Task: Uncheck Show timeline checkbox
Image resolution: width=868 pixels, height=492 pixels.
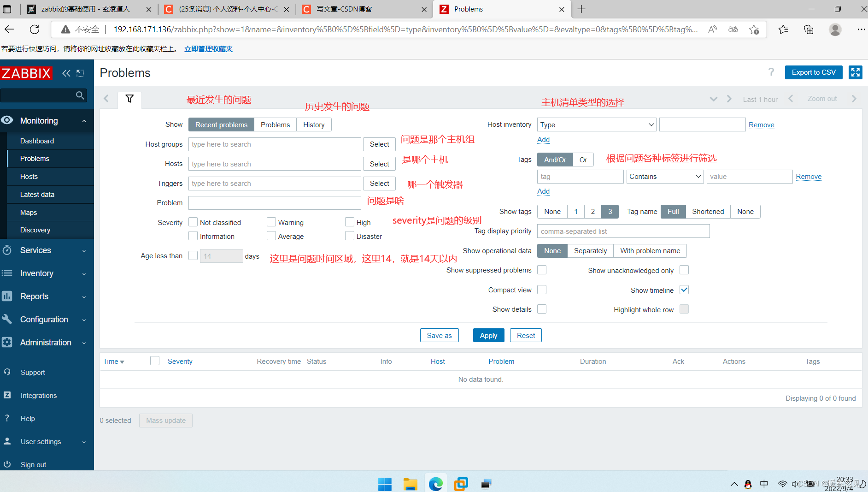Action: [x=684, y=290]
